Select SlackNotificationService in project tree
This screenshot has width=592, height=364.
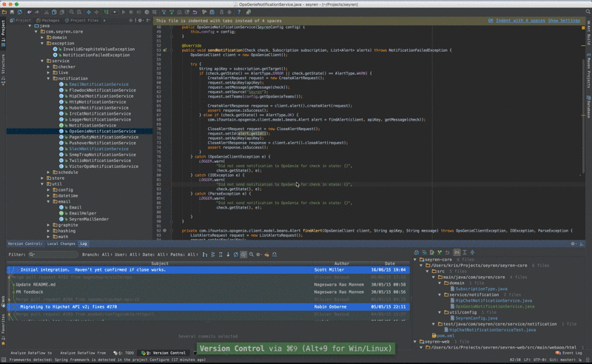(x=98, y=149)
